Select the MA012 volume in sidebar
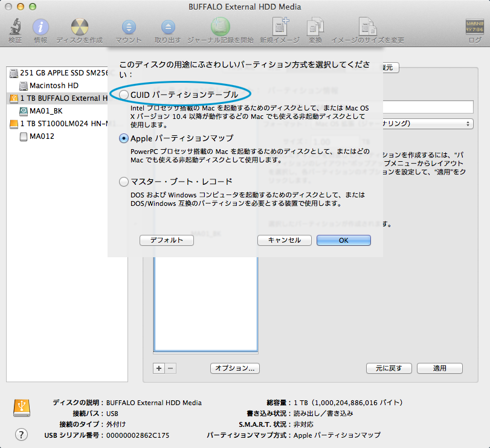The image size is (490, 448). point(41,136)
